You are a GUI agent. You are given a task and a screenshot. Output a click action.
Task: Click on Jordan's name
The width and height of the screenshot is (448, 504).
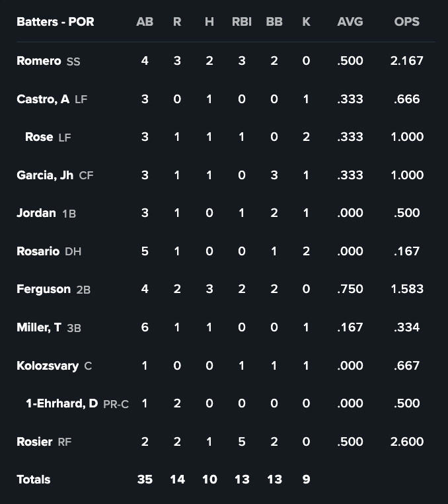(x=36, y=213)
